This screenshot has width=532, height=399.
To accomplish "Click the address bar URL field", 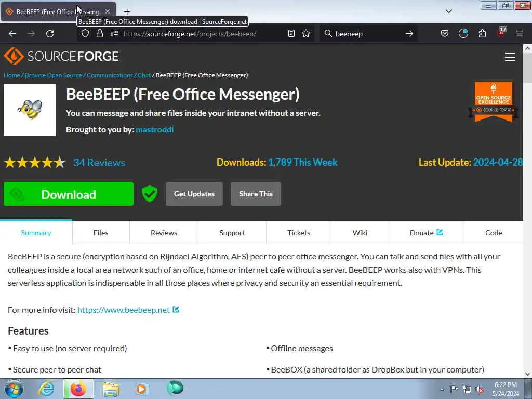I will click(x=190, y=34).
